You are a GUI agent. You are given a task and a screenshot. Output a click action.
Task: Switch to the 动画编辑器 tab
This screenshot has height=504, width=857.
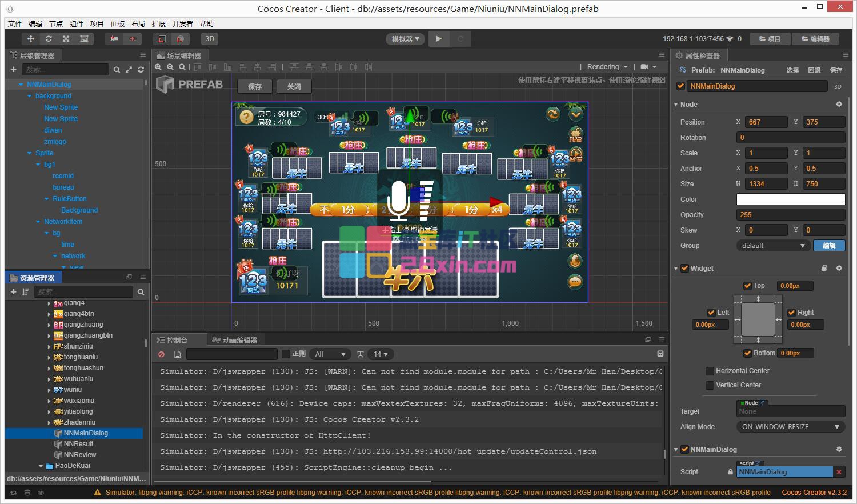[235, 340]
